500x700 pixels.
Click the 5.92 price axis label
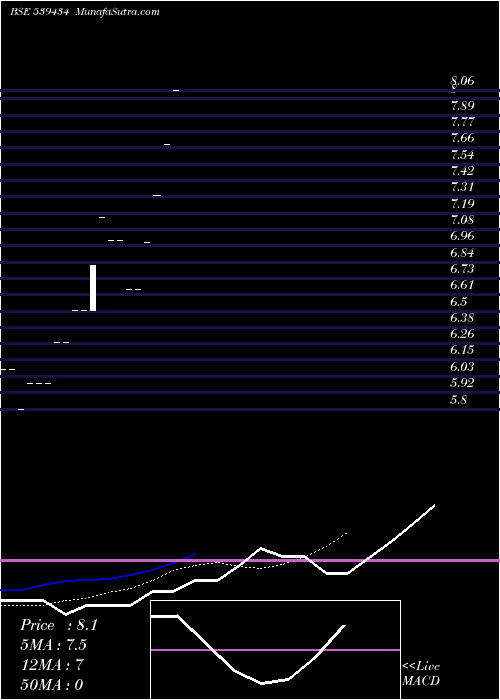tap(462, 384)
